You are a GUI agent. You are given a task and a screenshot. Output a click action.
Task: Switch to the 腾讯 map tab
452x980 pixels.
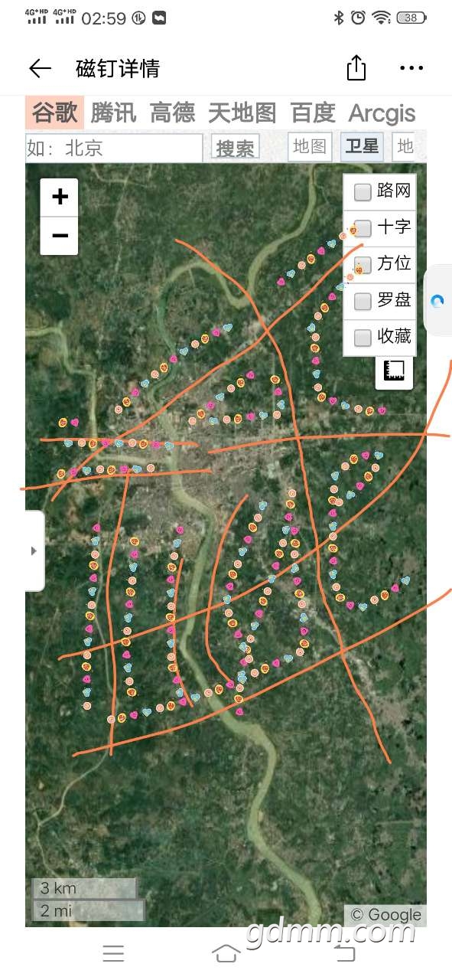point(113,113)
